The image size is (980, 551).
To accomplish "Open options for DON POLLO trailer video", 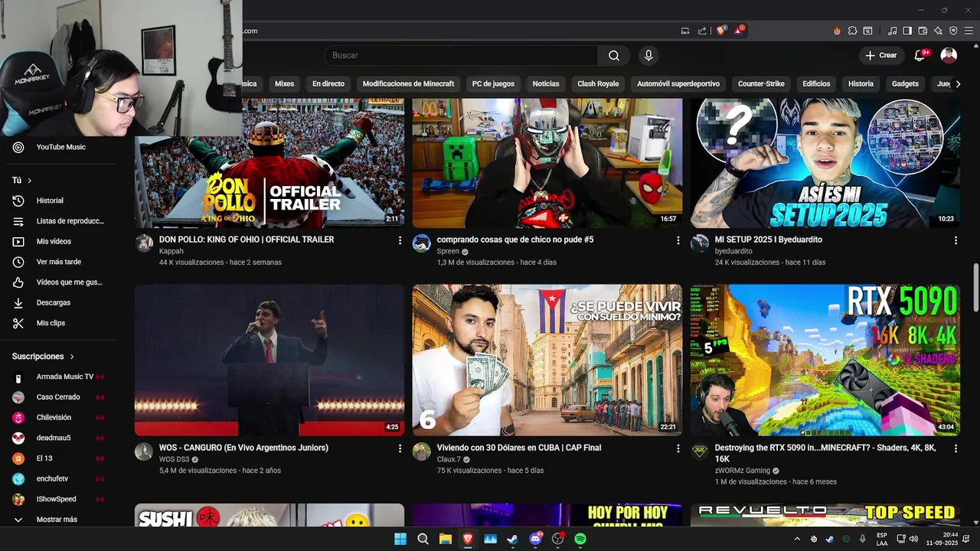I will [400, 240].
